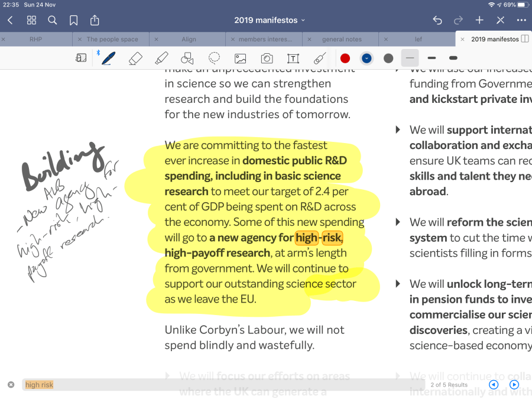Image resolution: width=532 pixels, height=399 pixels.
Task: Switch to The people space tab
Action: point(112,39)
